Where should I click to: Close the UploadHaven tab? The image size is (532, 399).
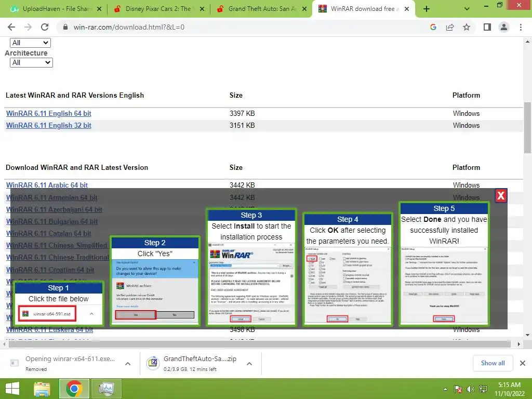click(x=99, y=9)
